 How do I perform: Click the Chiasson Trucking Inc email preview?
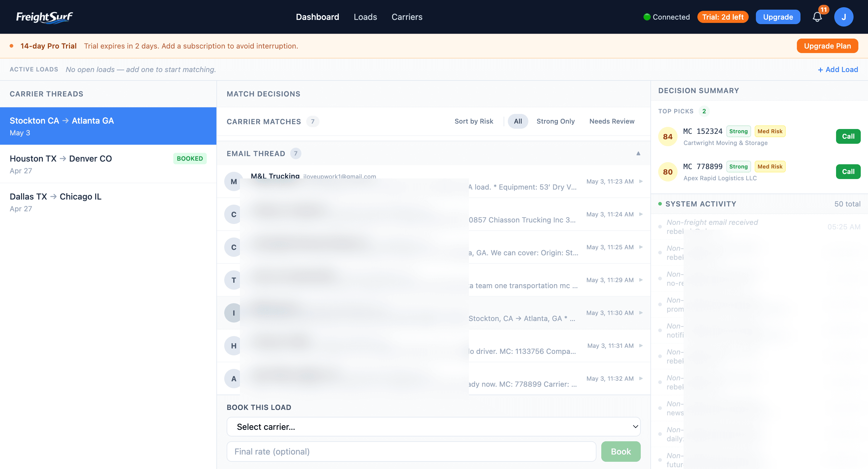pyautogui.click(x=522, y=220)
